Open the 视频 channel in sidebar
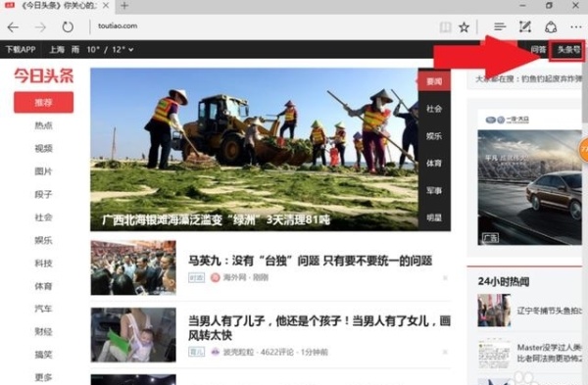 [x=43, y=149]
